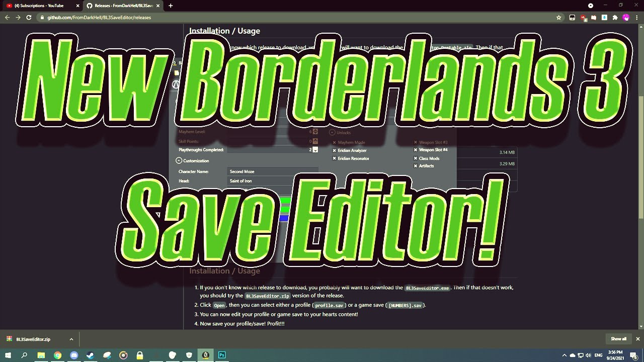Screen dimensions: 644x362
Task: Toggle the Artifacts checkbox
Action: click(416, 166)
